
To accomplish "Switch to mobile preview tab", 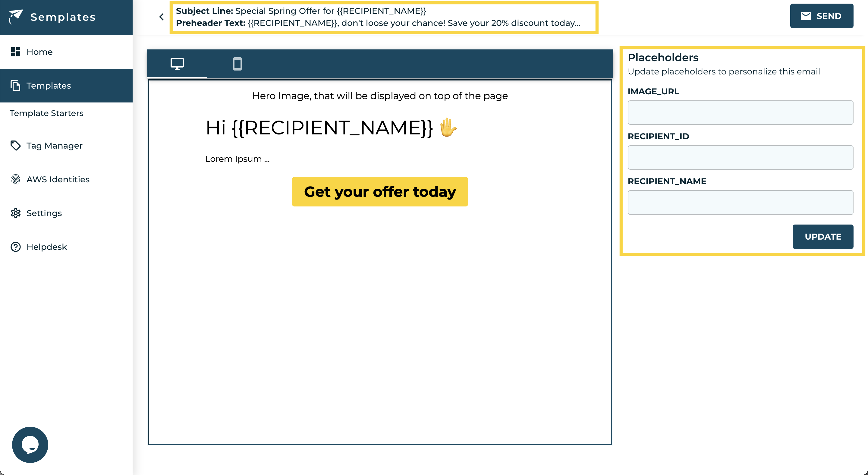I will click(237, 64).
